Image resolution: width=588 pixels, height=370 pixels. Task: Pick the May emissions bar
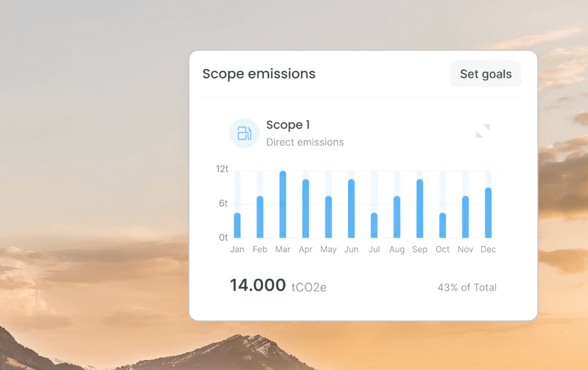pyautogui.click(x=328, y=217)
